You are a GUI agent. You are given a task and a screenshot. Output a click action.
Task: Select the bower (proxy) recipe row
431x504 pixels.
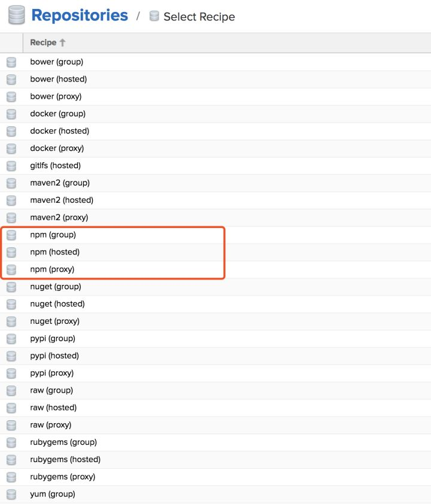click(x=215, y=96)
